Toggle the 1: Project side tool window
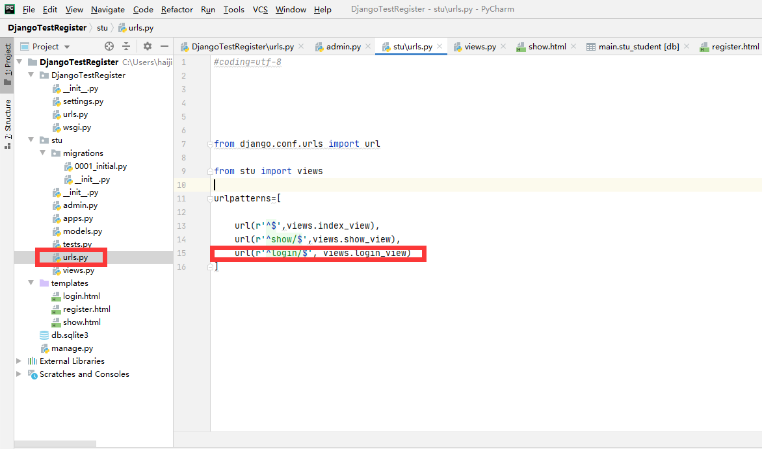 7,64
